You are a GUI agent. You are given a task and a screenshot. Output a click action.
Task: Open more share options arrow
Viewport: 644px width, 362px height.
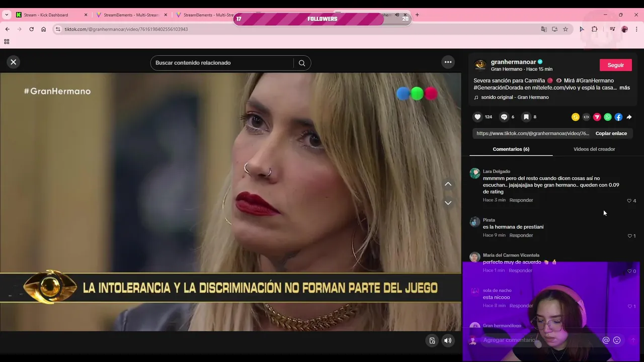(x=629, y=117)
